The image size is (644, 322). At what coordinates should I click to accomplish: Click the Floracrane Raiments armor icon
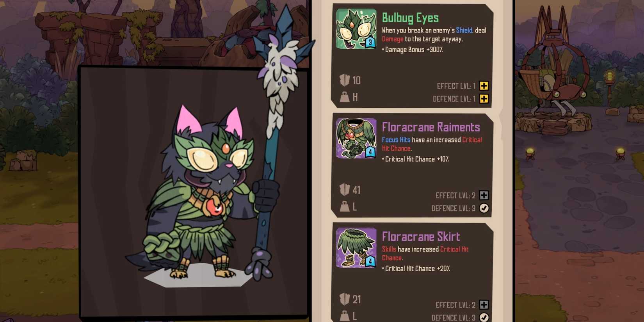[356, 138]
